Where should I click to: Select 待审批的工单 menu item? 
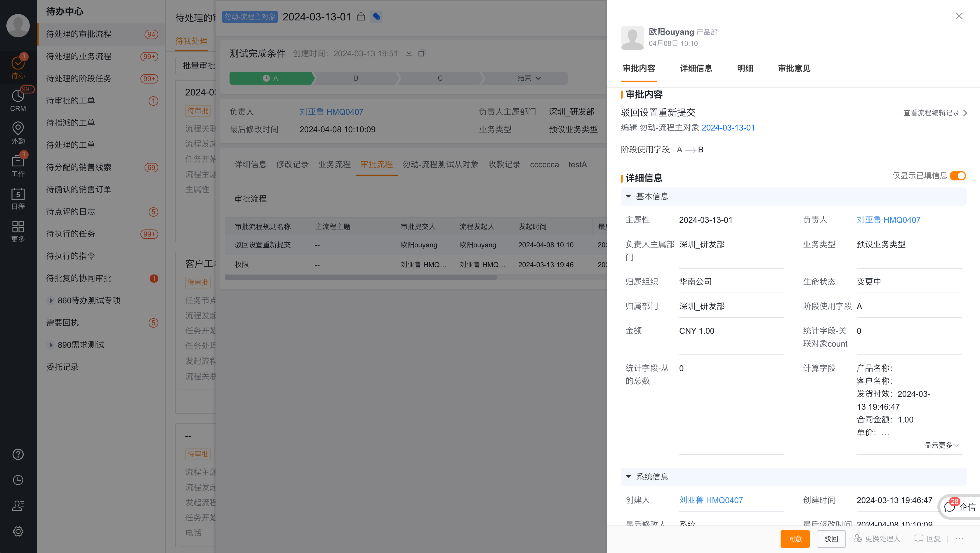(x=101, y=101)
